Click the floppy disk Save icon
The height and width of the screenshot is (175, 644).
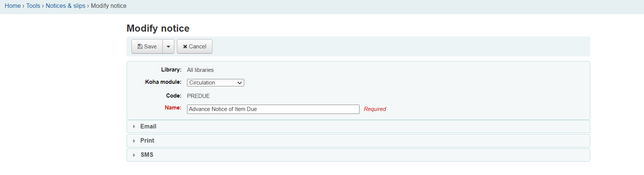tap(140, 47)
